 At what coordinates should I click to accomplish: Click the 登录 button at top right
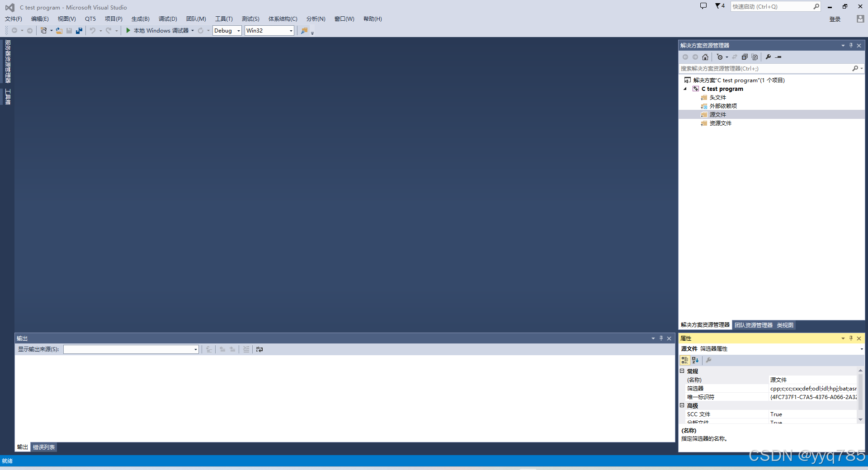click(x=835, y=19)
